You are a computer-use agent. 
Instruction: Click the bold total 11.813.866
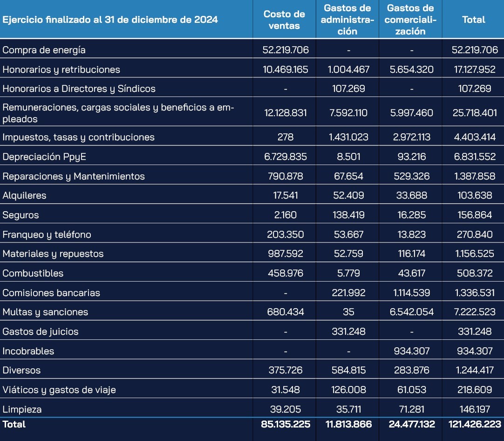coord(348,424)
